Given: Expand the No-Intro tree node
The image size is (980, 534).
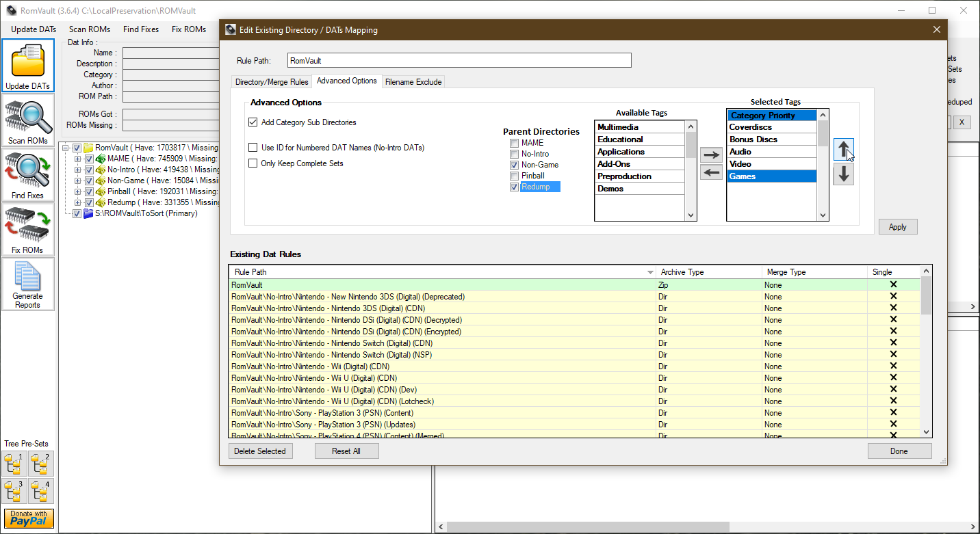Looking at the screenshot, I should [78, 170].
